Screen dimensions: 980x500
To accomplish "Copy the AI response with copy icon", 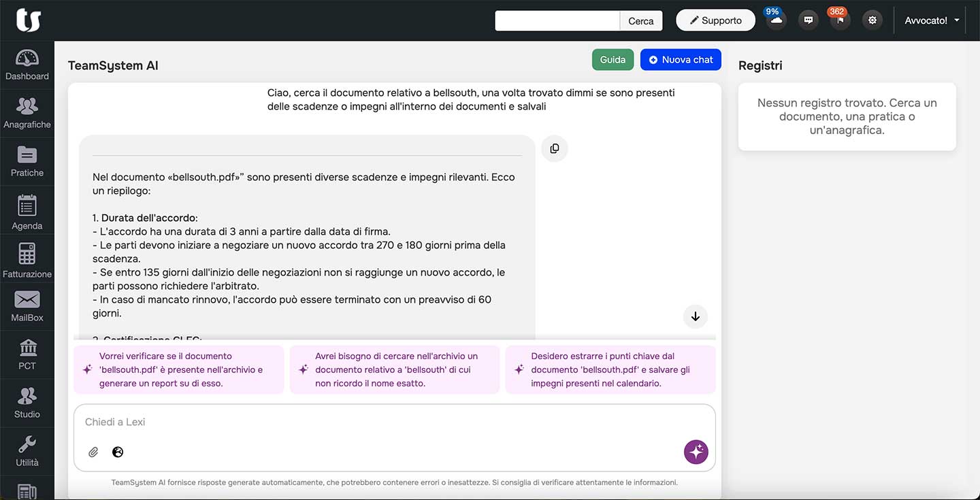I will pos(555,148).
